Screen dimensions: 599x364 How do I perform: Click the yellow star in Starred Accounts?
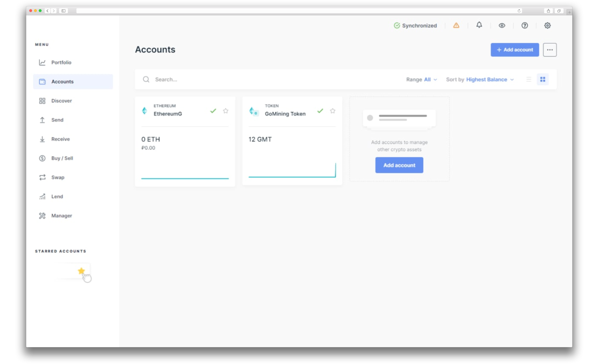81,271
